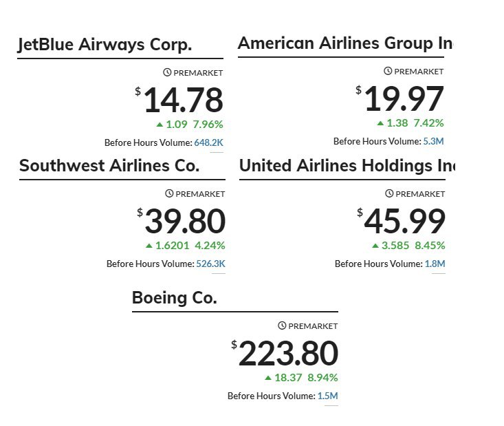Click the Southwest 4.24% change percentage
504x426 pixels.
pos(210,246)
